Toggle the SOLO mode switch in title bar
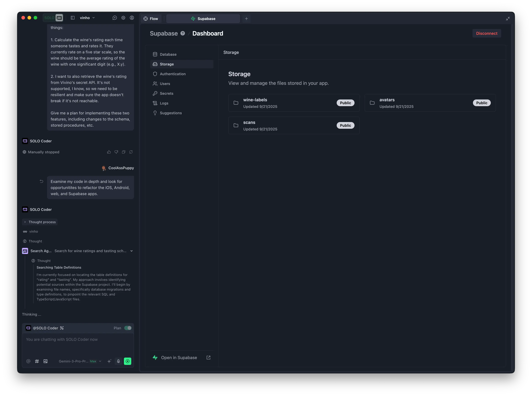532x396 pixels. click(x=53, y=18)
